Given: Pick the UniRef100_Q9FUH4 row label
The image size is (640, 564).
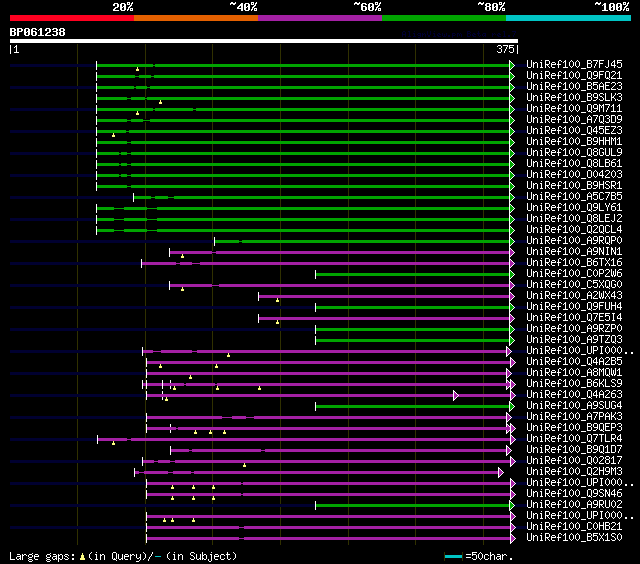Looking at the screenshot, I should click(x=574, y=307).
